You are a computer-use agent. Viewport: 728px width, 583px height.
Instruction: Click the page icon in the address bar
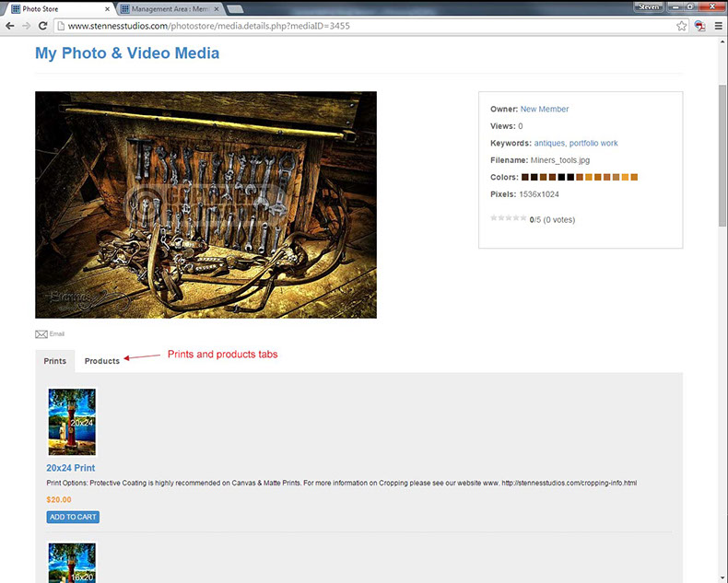click(x=60, y=26)
